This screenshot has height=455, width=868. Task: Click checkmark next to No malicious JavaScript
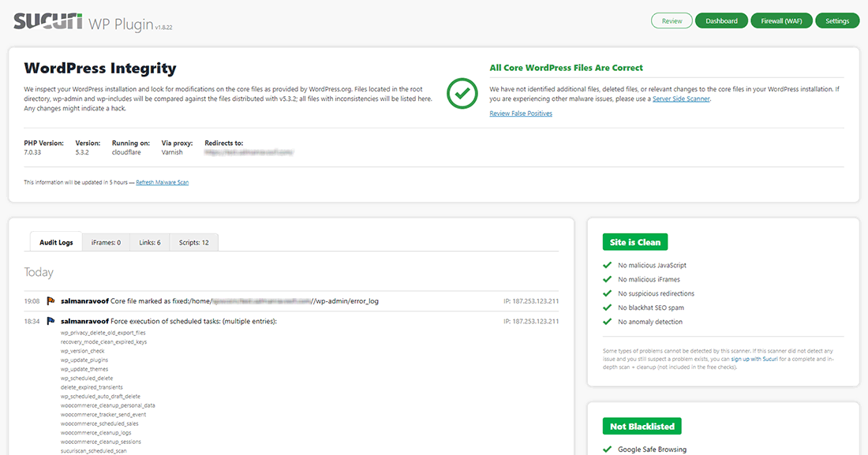coord(607,266)
